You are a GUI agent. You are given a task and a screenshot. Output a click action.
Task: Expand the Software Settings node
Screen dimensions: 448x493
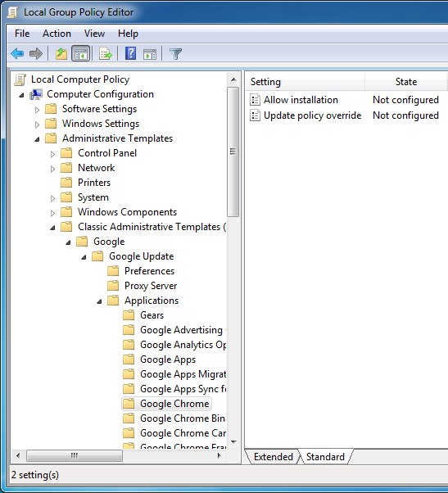(37, 110)
